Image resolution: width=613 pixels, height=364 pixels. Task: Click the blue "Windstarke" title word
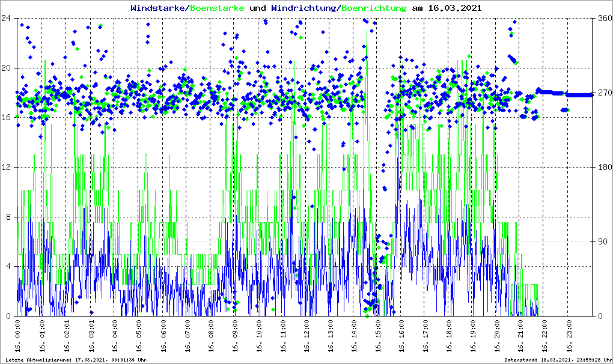[x=159, y=8]
